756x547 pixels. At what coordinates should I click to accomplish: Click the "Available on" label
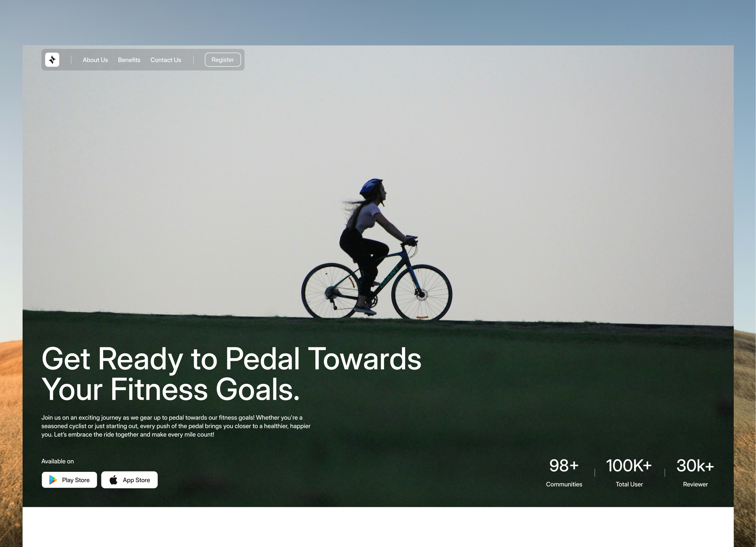point(57,461)
